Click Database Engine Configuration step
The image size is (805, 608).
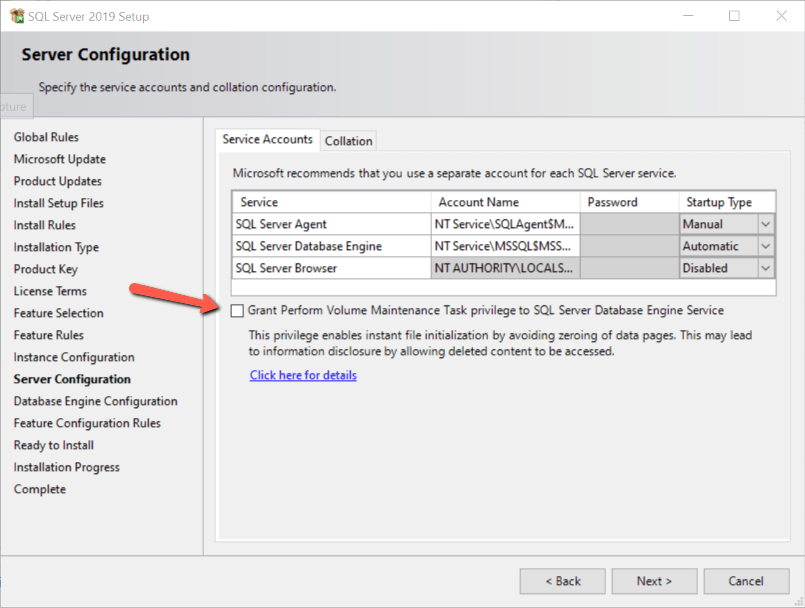click(95, 402)
